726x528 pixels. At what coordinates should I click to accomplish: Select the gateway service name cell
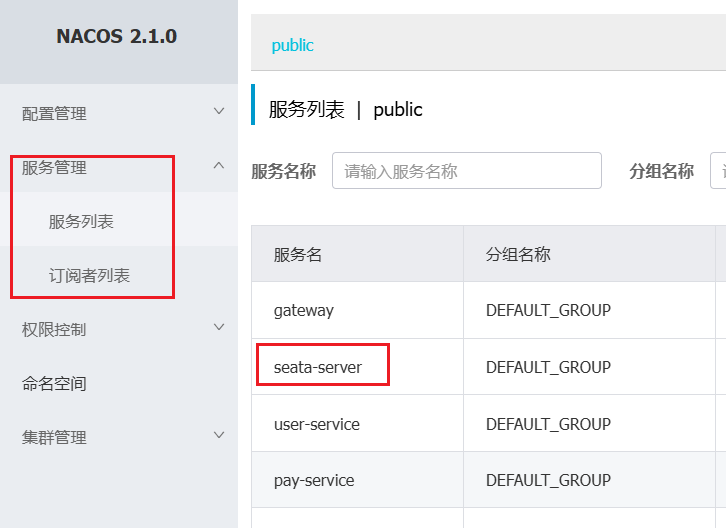coord(357,310)
